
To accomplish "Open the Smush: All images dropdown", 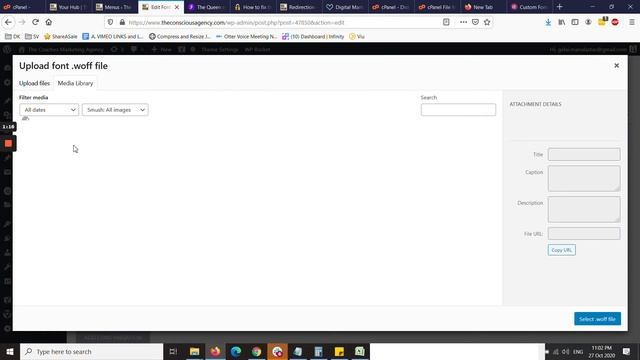I will point(115,110).
